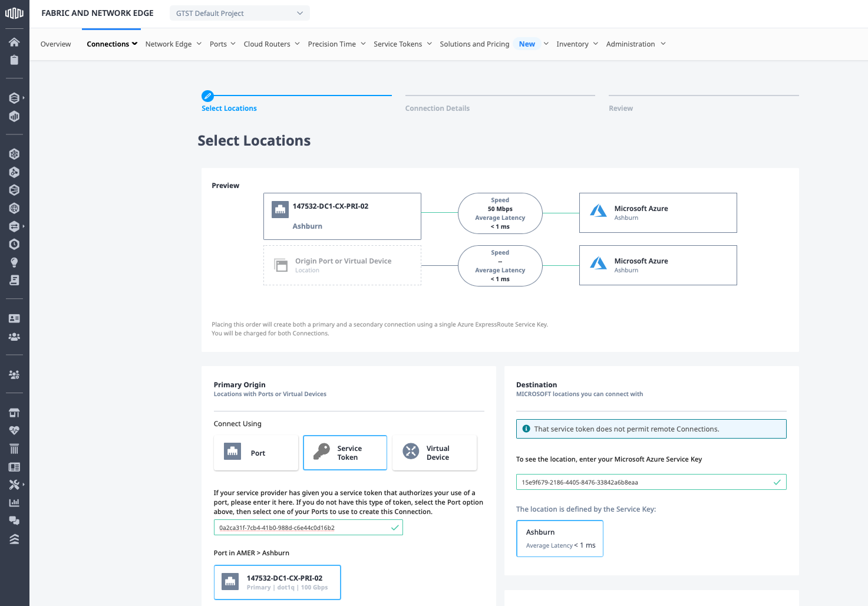Viewport: 868px width, 606px height.
Task: Go to the Review step
Action: coord(621,108)
